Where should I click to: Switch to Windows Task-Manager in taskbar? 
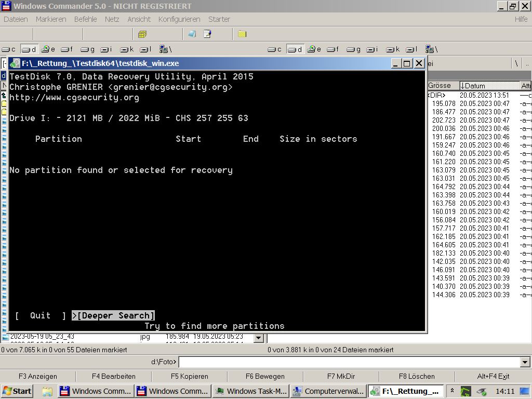251,391
